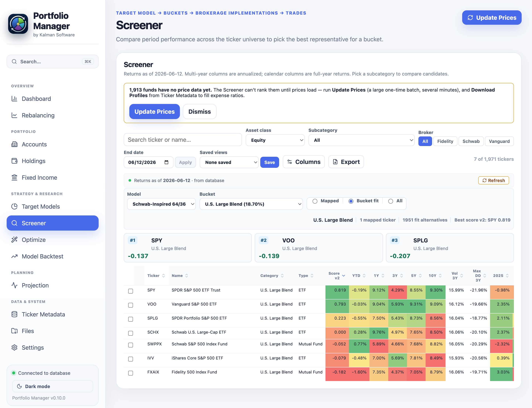Click the SPY Score v2 heatmap cell 0.819
The image size is (532, 408).
pos(337,292)
